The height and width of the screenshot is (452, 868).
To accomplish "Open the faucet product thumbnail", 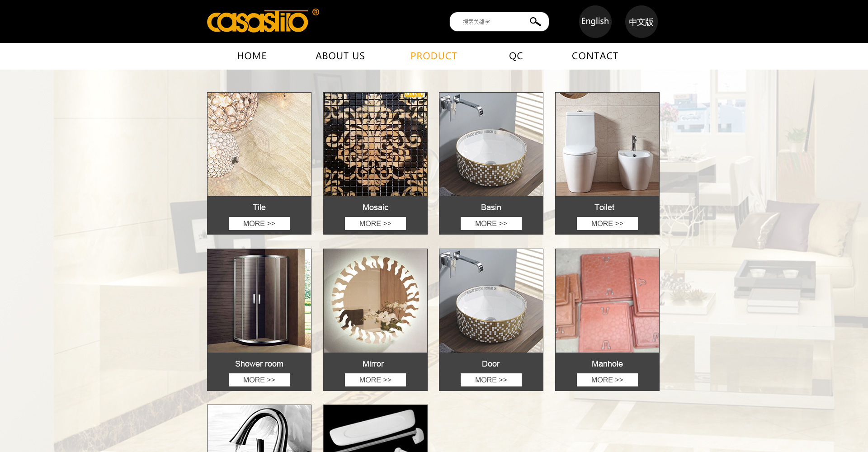I will [x=259, y=428].
